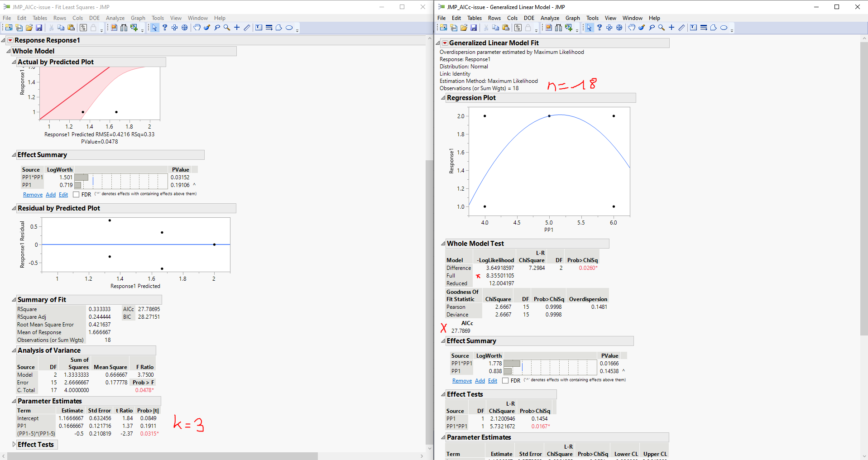Collapse the Whole Model Test section

pyautogui.click(x=443, y=244)
